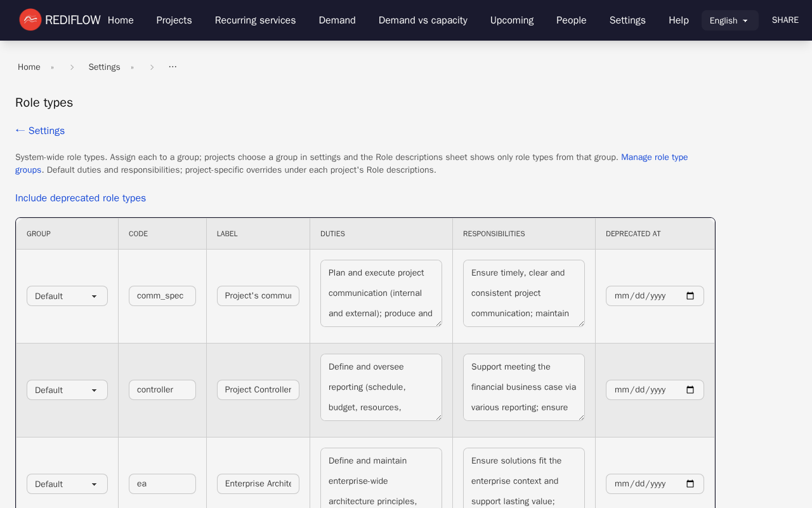Open Demand vs capacity menu item
The width and height of the screenshot is (812, 508).
422,20
